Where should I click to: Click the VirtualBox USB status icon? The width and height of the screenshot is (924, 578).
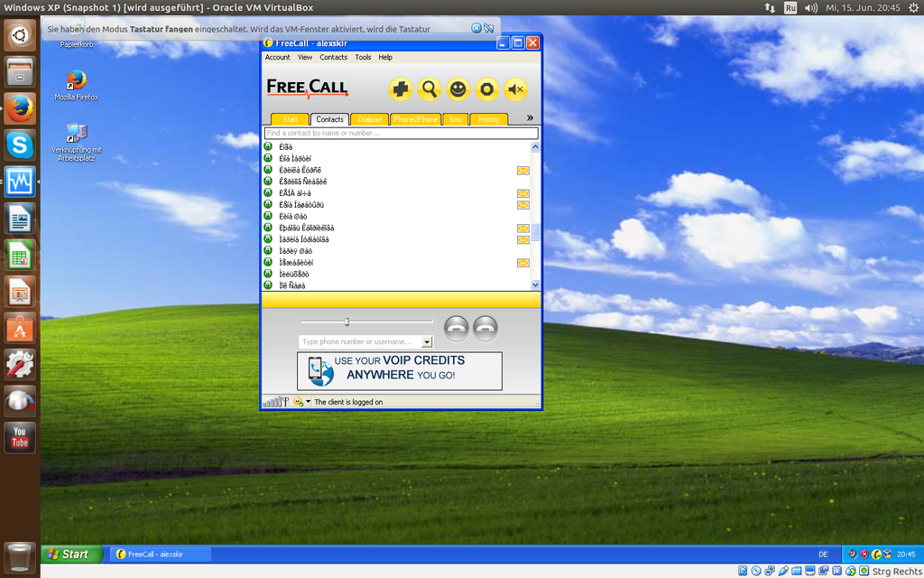(x=783, y=571)
